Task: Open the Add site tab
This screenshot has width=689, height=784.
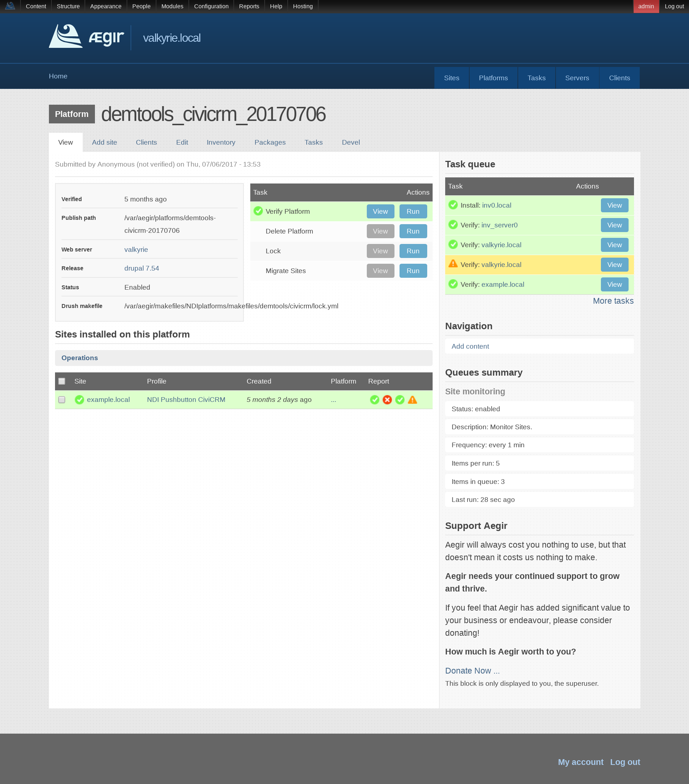Action: point(104,142)
